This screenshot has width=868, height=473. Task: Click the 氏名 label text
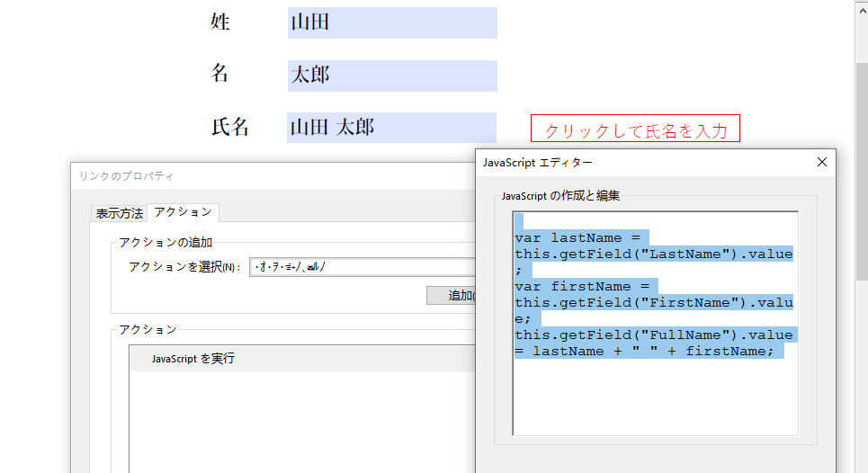[x=229, y=127]
